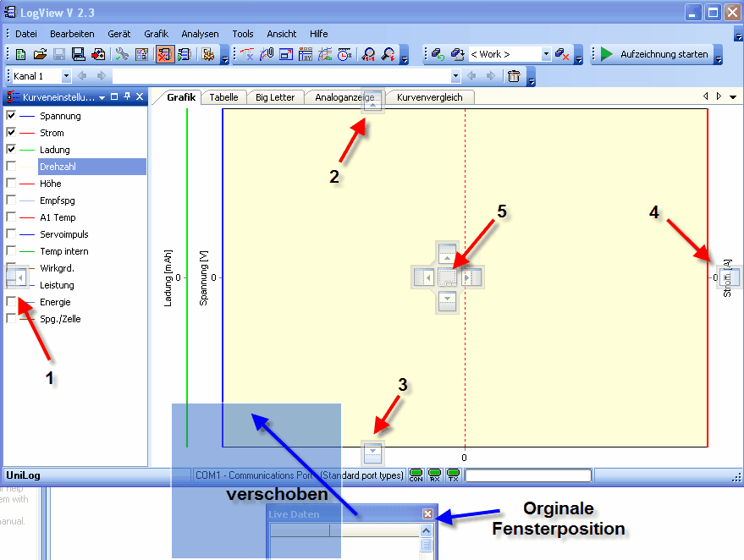Click the trash bin icon in channel toolbar
This screenshot has height=560, width=744.
(514, 76)
